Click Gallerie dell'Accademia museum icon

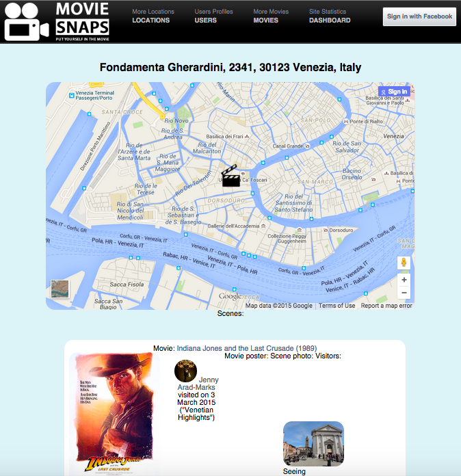click(x=263, y=226)
